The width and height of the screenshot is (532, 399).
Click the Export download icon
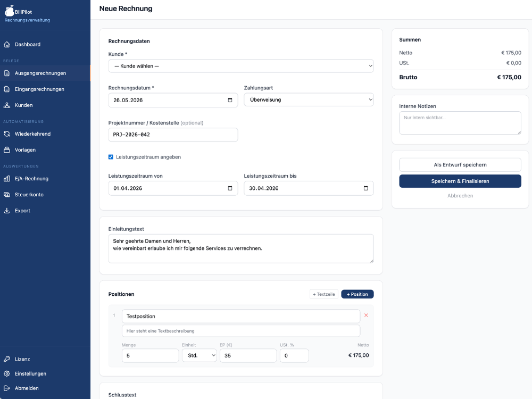point(7,211)
